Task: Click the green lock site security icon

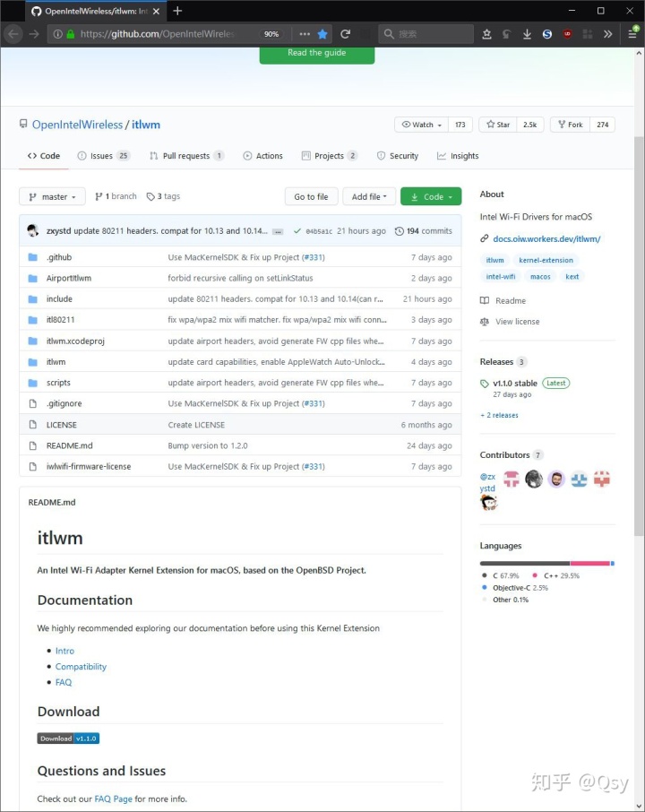Action: [x=71, y=34]
